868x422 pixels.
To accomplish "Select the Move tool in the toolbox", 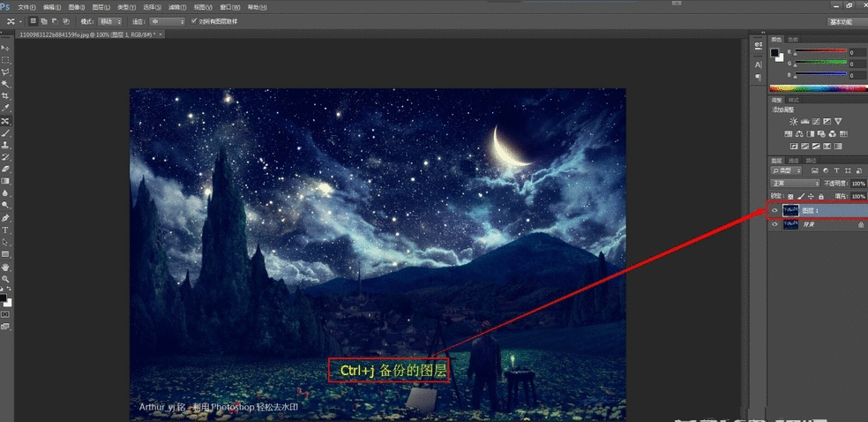I will 5,47.
